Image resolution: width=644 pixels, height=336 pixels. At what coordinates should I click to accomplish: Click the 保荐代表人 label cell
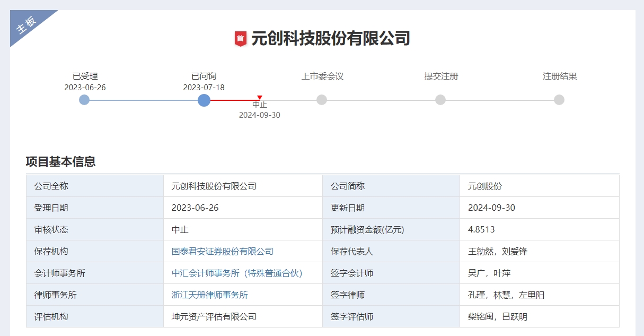[391, 252]
